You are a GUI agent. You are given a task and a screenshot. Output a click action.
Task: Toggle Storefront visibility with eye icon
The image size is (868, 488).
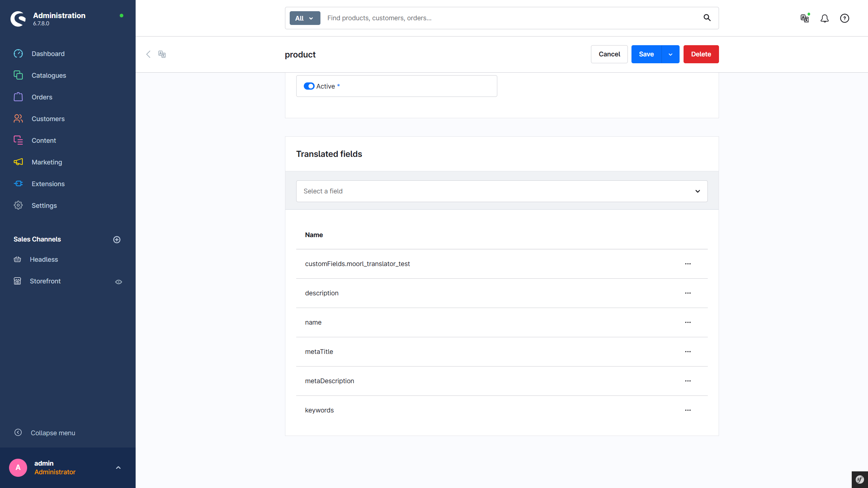[x=119, y=282]
